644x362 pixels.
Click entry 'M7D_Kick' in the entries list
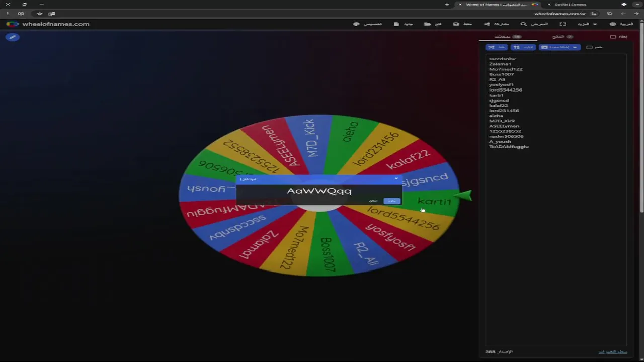click(x=502, y=121)
